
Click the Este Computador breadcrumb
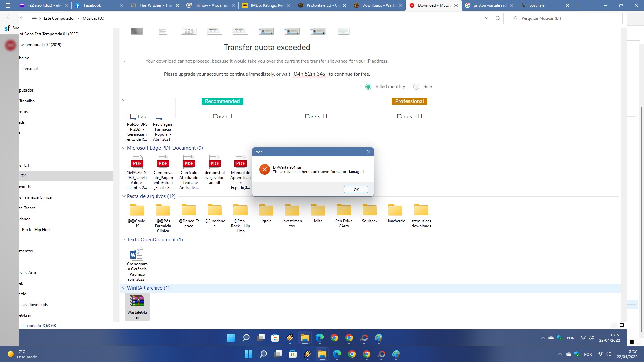[59, 18]
